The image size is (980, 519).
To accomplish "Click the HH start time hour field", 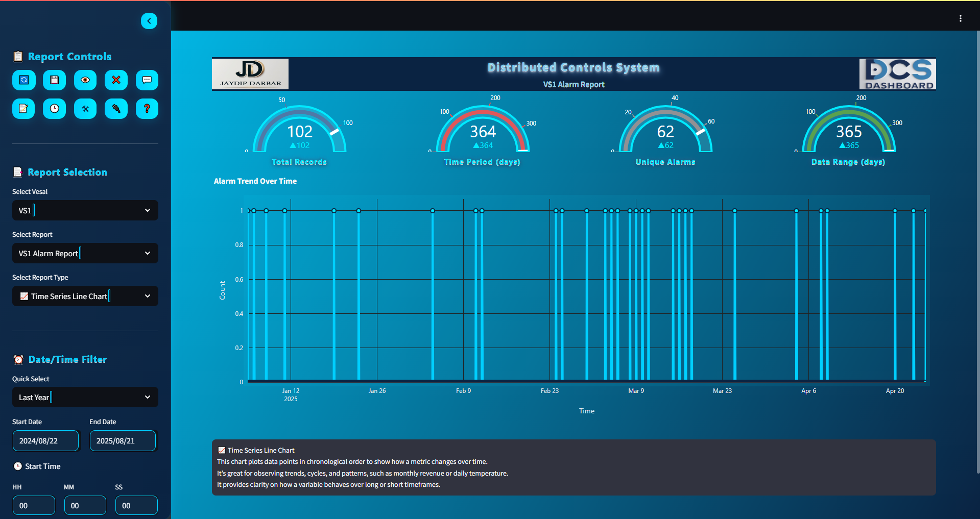I will pos(34,506).
